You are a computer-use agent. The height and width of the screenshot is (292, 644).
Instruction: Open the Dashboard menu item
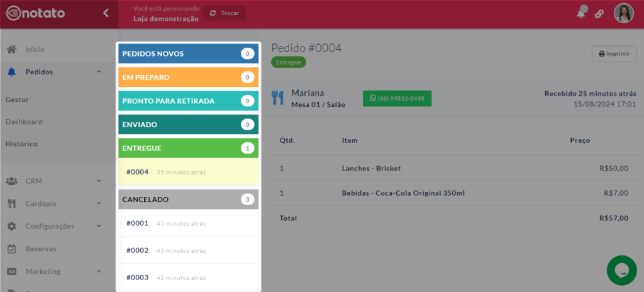click(24, 121)
